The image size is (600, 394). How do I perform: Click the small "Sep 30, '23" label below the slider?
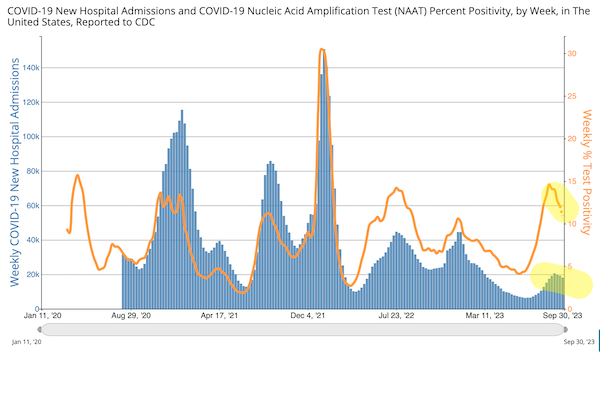pyautogui.click(x=579, y=342)
